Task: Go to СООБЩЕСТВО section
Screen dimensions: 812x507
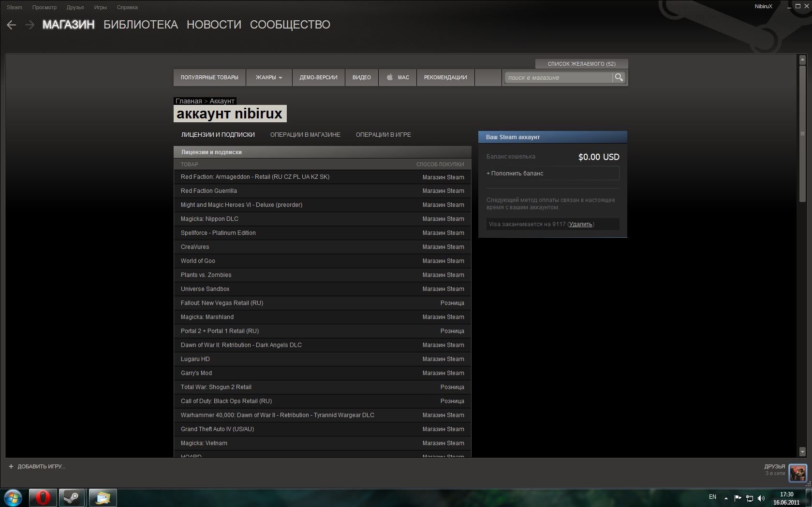Action: [x=290, y=25]
